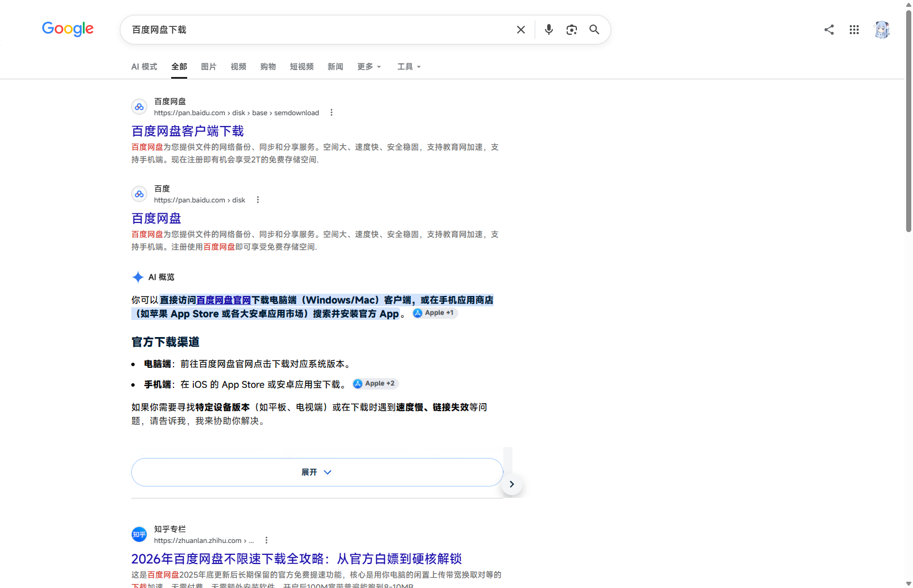Start voice search with microphone icon

click(x=549, y=30)
